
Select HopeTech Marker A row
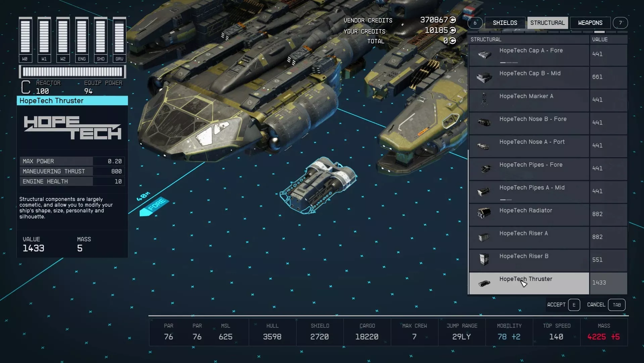click(548, 100)
